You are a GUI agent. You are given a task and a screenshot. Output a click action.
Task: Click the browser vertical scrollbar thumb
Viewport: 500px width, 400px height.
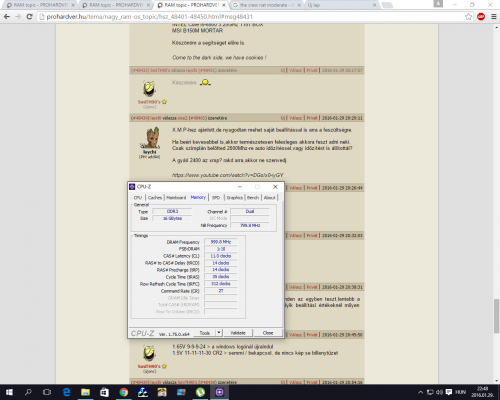coord(497,316)
